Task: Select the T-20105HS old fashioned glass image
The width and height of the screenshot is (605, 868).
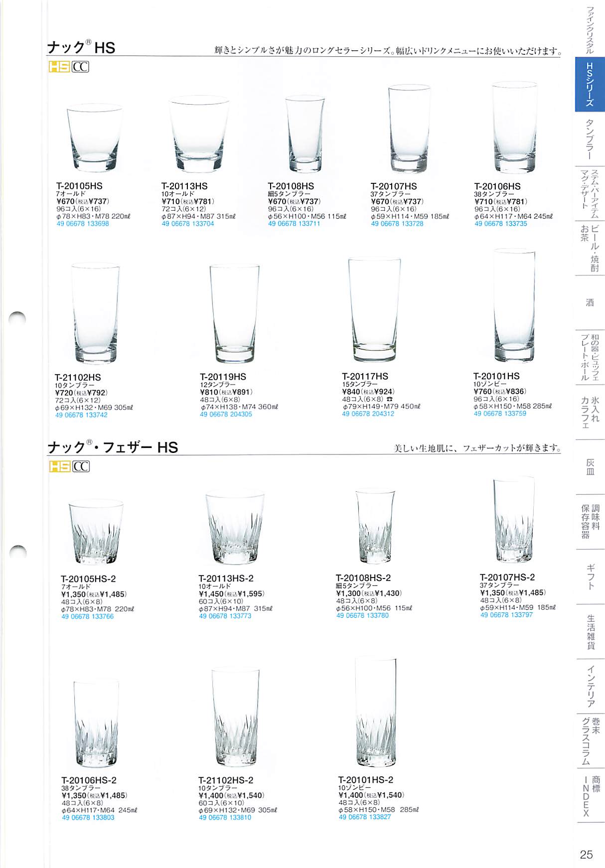Action: coord(94,138)
